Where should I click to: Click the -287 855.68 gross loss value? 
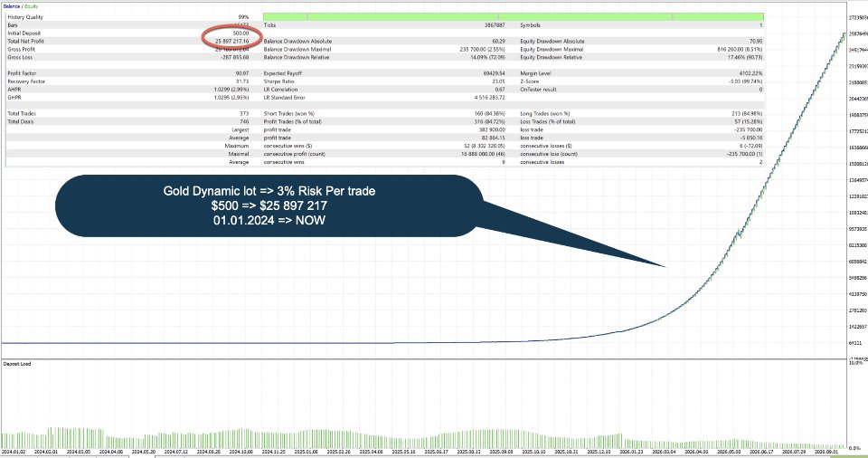[x=235, y=57]
